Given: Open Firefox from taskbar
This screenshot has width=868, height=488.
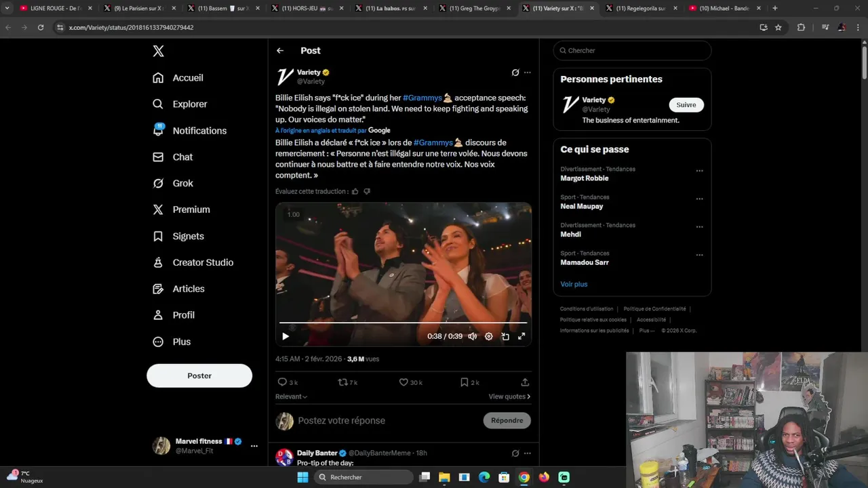Looking at the screenshot, I should pyautogui.click(x=544, y=477).
